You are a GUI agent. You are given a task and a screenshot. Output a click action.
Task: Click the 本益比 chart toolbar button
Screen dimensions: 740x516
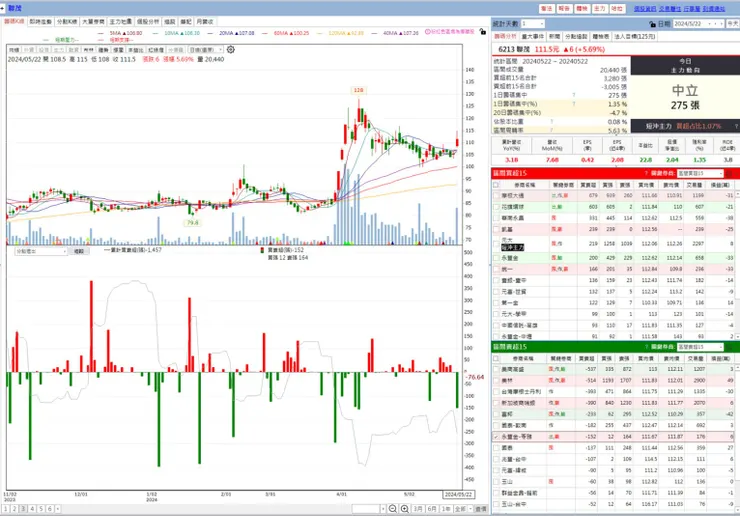[135, 50]
